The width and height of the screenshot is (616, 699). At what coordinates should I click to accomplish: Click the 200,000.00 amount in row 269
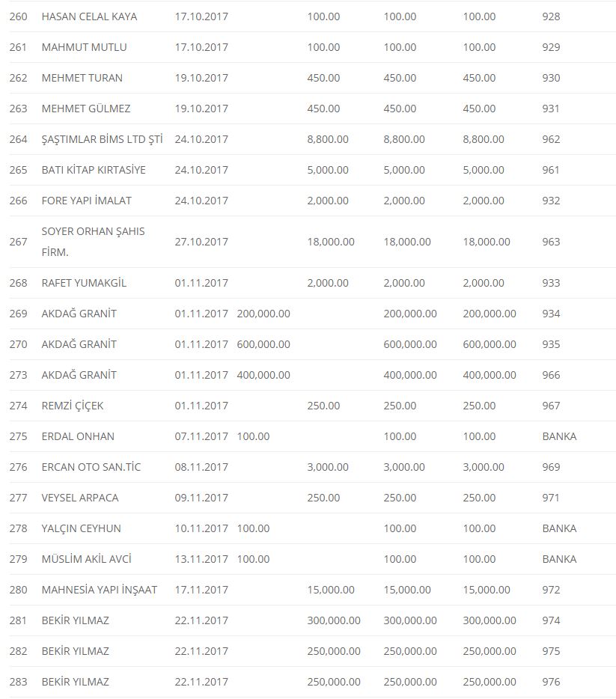tap(263, 314)
